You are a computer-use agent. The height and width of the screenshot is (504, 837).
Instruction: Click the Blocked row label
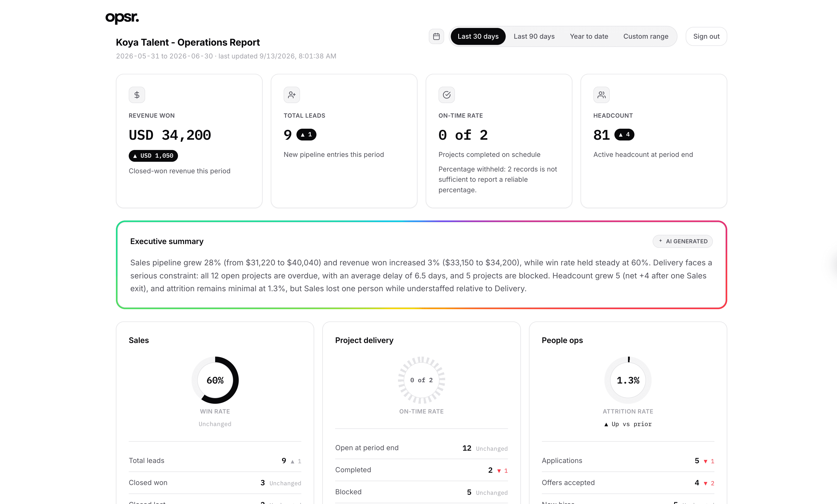click(x=348, y=492)
